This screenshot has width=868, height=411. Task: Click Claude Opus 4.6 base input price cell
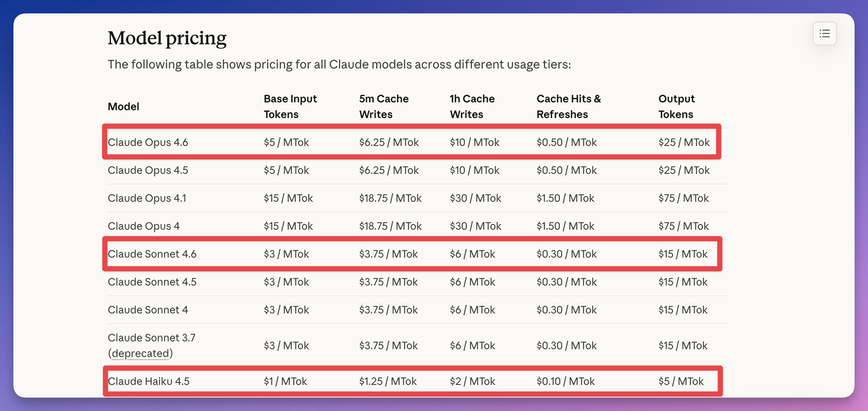click(x=286, y=142)
